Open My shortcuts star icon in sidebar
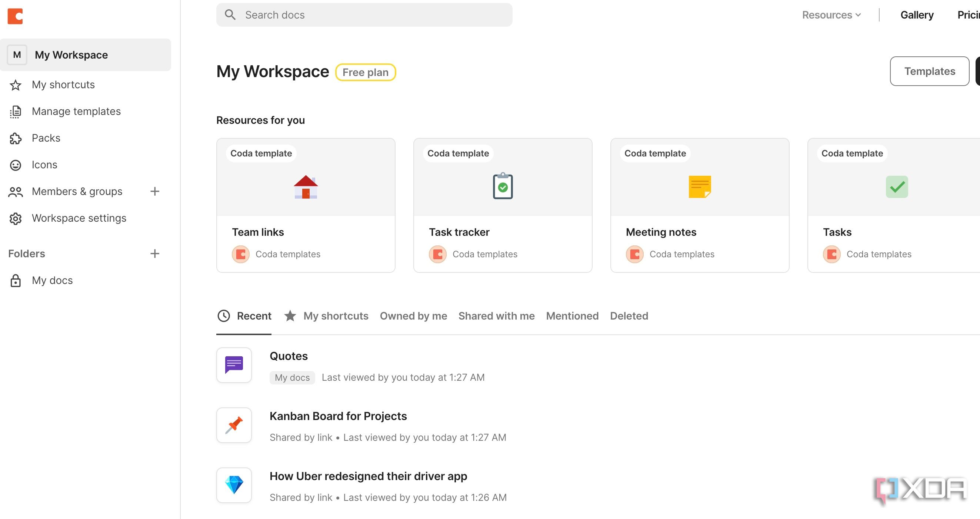This screenshot has height=519, width=980. pos(16,85)
